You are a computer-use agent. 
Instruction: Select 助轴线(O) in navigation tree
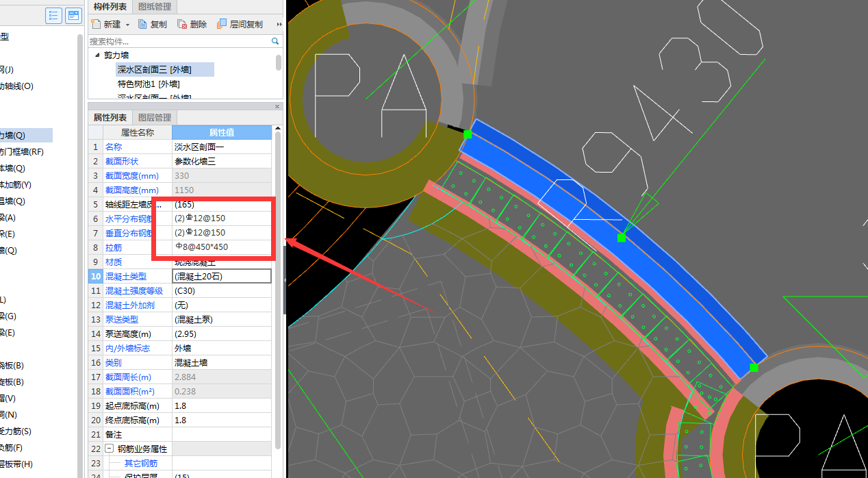[16, 86]
